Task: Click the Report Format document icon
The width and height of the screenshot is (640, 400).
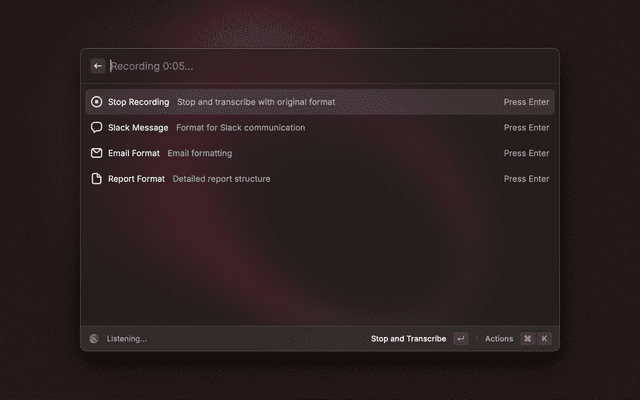Action: [x=97, y=179]
